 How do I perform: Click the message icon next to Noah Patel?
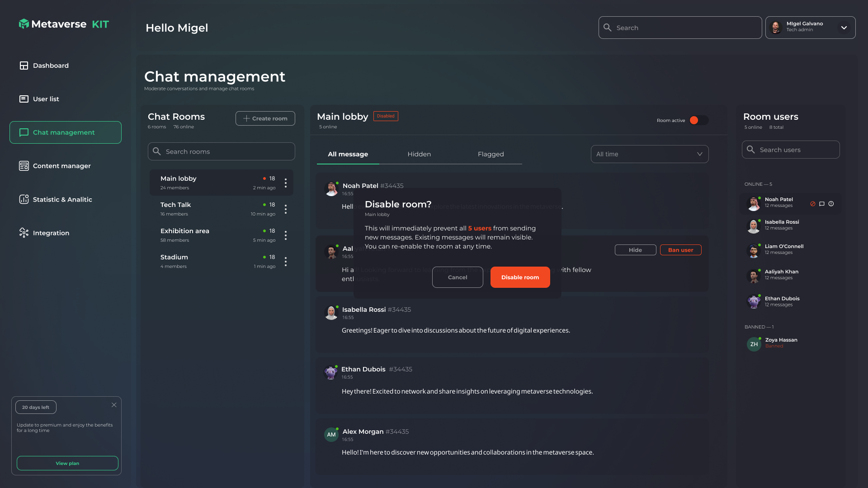[822, 204]
